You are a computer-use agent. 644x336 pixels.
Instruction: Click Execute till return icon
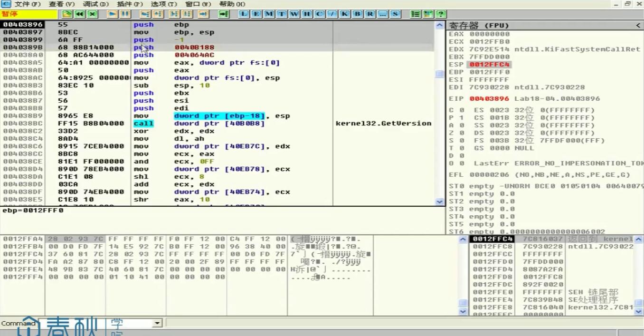coord(203,14)
